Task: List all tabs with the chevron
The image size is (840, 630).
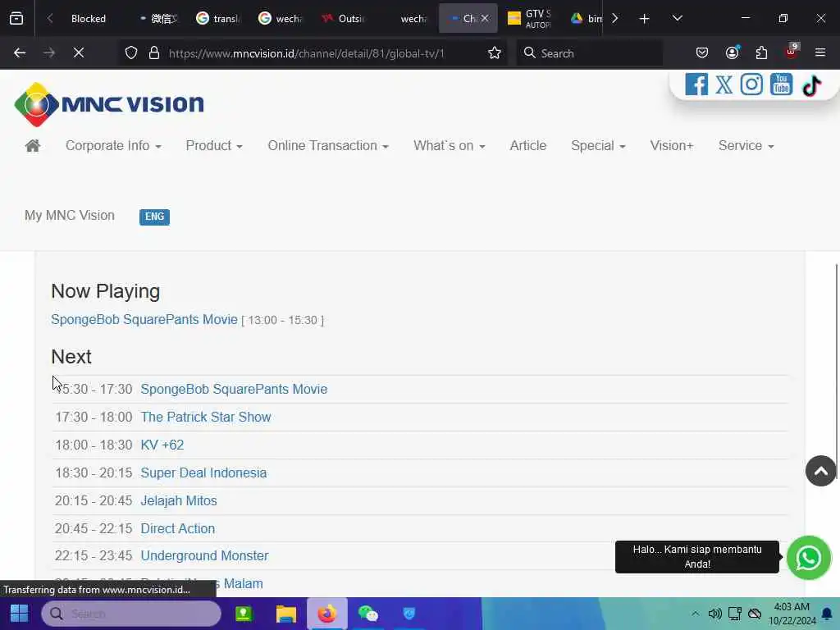Action: click(677, 19)
